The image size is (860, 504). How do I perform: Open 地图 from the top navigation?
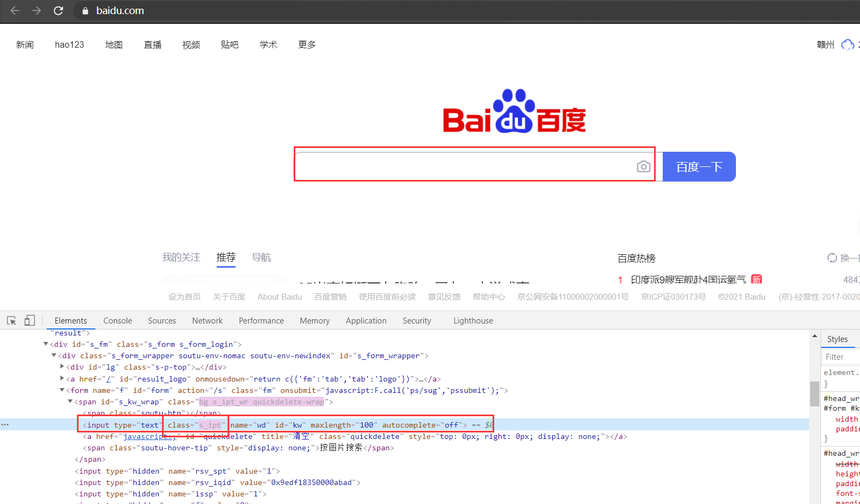coord(114,44)
